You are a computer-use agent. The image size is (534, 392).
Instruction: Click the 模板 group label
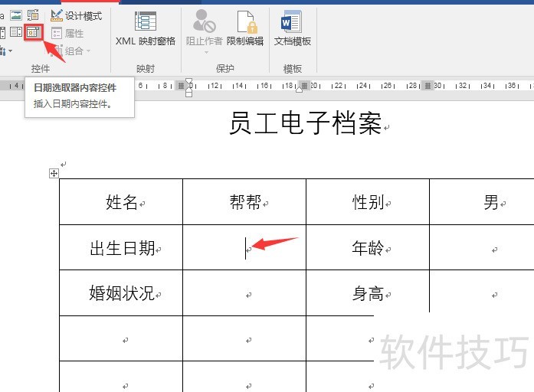[x=293, y=69]
